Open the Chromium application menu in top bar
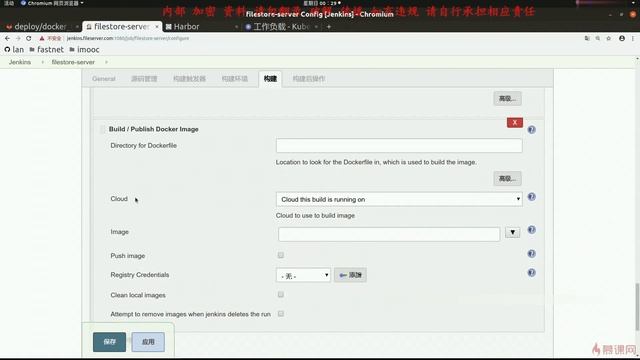Viewport: 640px width, 360px height. 52,3
